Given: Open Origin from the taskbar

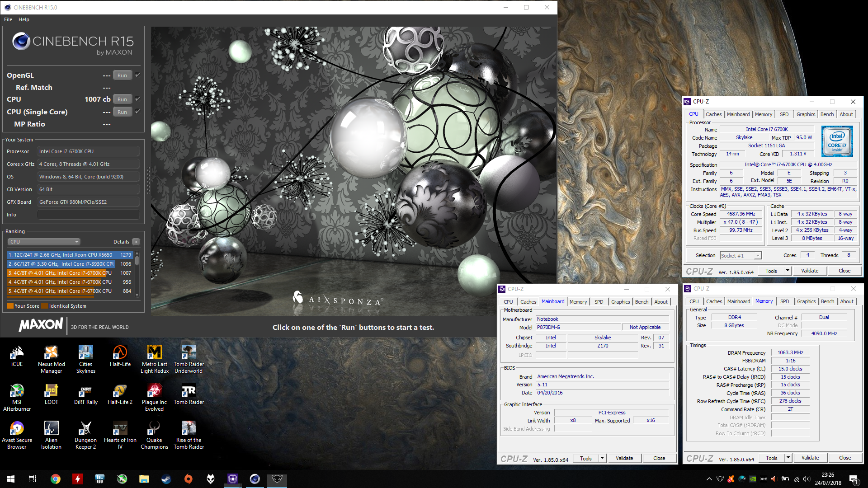Looking at the screenshot, I should 189,479.
